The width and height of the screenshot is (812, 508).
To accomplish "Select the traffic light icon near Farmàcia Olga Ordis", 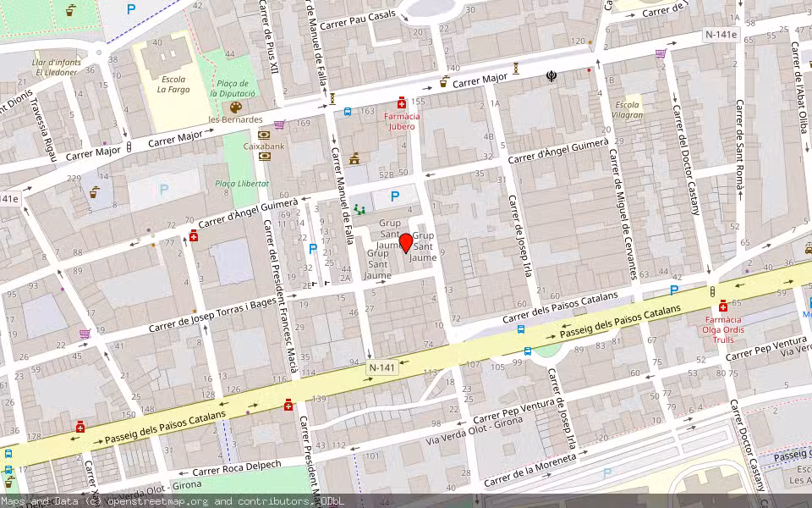I will coord(712,291).
